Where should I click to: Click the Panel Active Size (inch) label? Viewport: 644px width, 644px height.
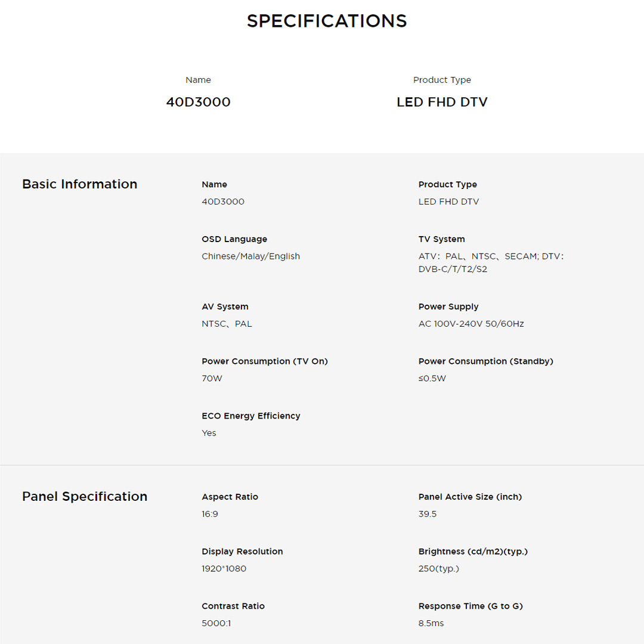click(470, 497)
